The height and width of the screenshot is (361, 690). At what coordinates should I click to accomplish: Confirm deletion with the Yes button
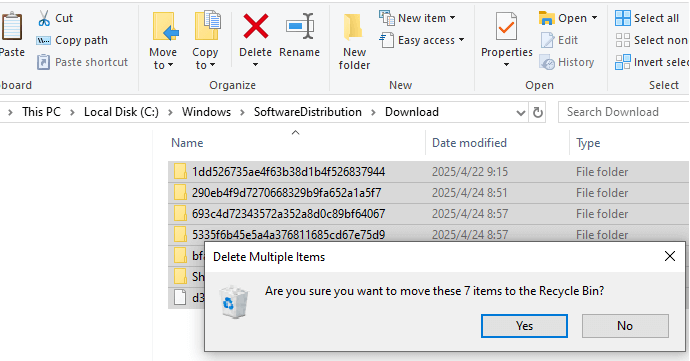point(524,326)
